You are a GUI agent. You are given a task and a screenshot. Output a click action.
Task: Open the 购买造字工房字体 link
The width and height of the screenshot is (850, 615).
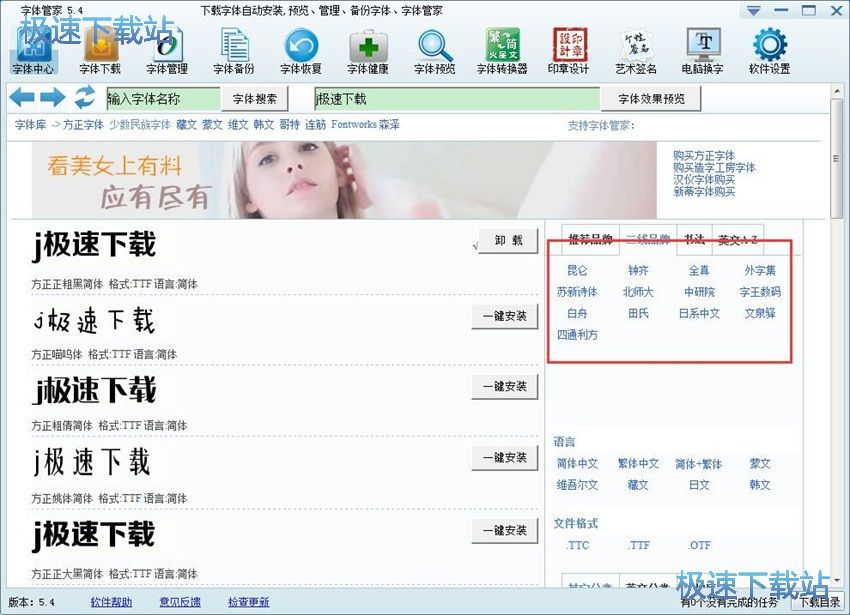point(714,168)
